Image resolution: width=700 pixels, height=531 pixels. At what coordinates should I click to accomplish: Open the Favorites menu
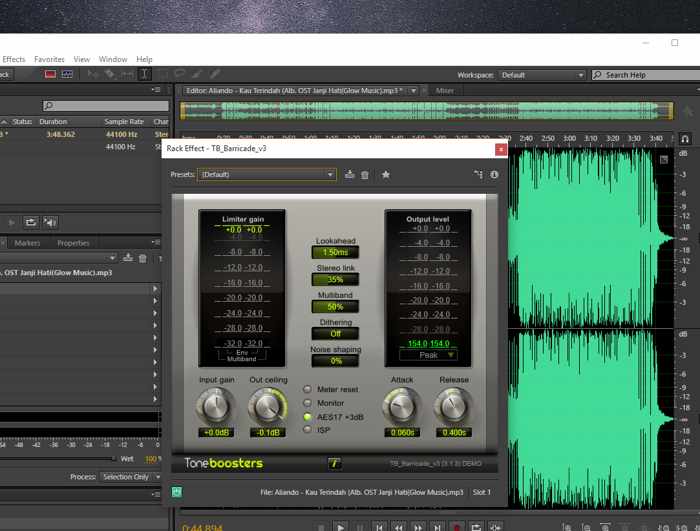coord(49,59)
